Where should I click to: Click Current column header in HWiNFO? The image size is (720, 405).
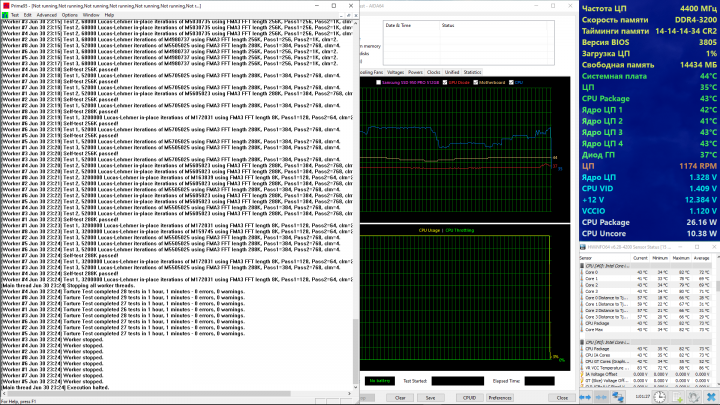click(640, 259)
